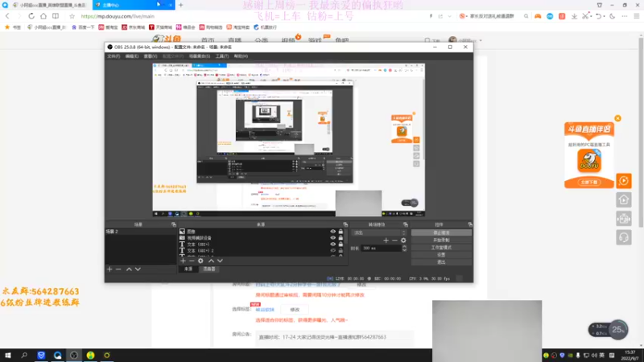Screen dimensions: 644x362
Task: Select 场景 2 in the Scenes list
Action: [140, 232]
